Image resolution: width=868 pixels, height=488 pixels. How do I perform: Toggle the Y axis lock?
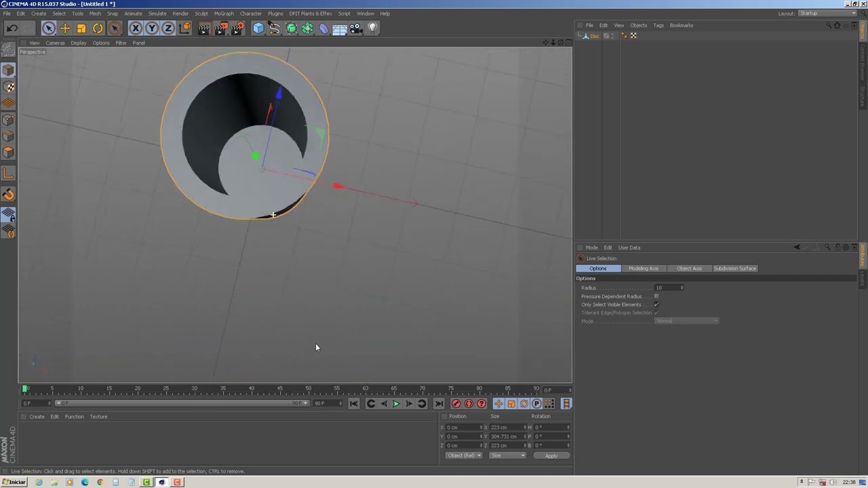coord(152,28)
